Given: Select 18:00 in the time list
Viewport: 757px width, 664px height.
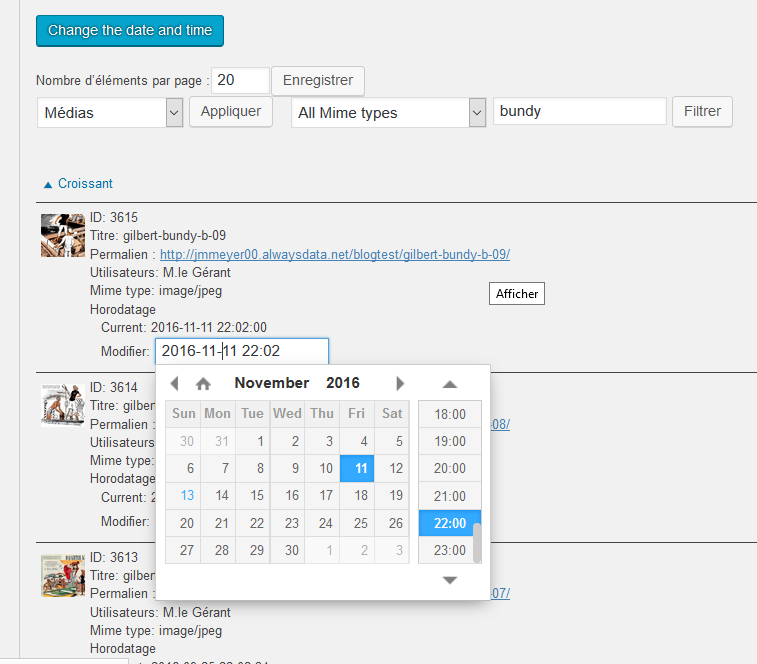Looking at the screenshot, I should click(449, 414).
